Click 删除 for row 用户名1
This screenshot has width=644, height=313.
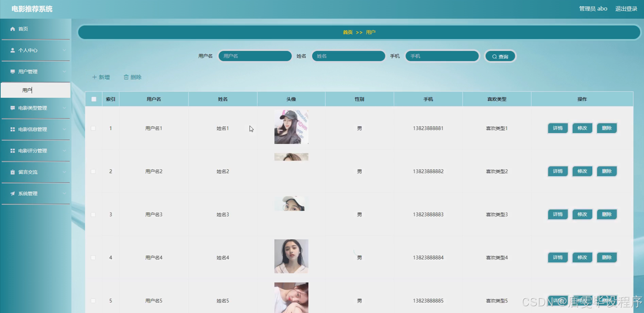click(x=607, y=128)
